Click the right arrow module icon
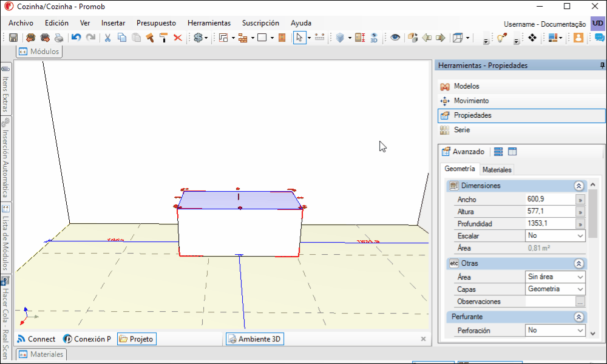Screen dimensions: 607x364 441,38
